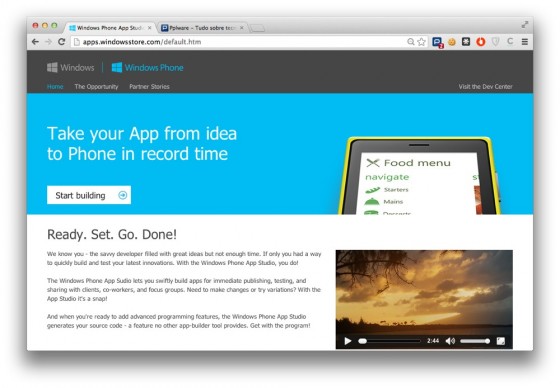Bookmark the page with the star icon
Screen dimensions: 560x388
pyautogui.click(x=421, y=42)
